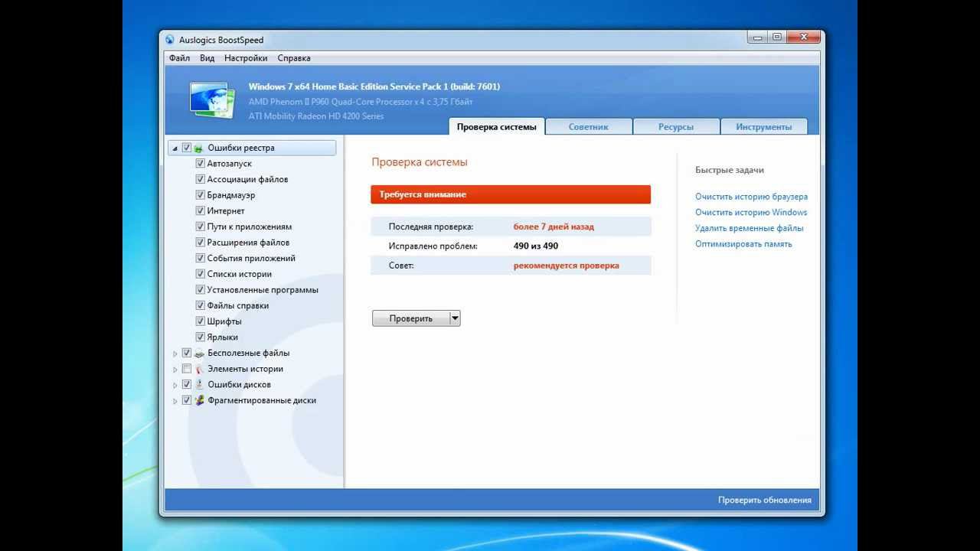Screen dimensions: 980x551
Task: Uncheck the Списки истории checkbox
Action: (x=201, y=274)
